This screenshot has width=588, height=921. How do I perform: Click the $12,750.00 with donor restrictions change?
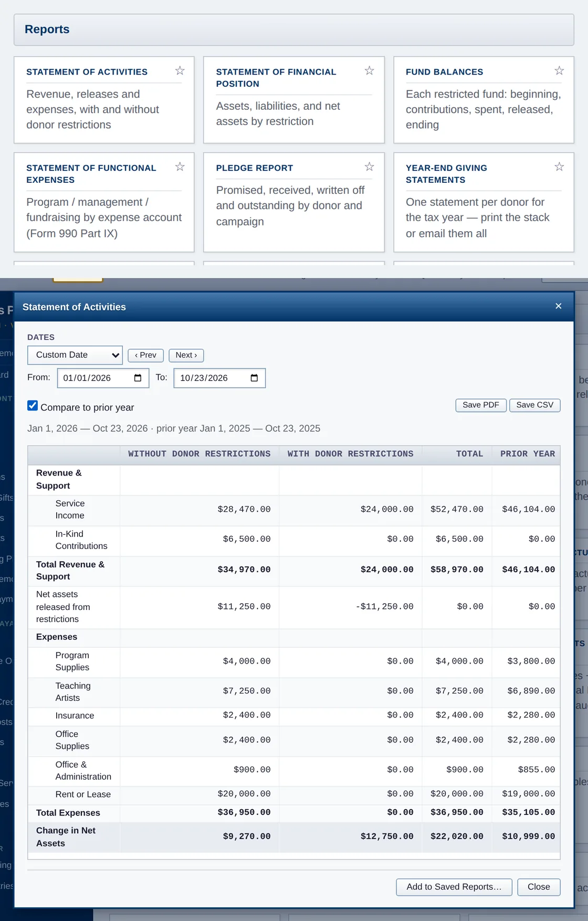point(387,837)
